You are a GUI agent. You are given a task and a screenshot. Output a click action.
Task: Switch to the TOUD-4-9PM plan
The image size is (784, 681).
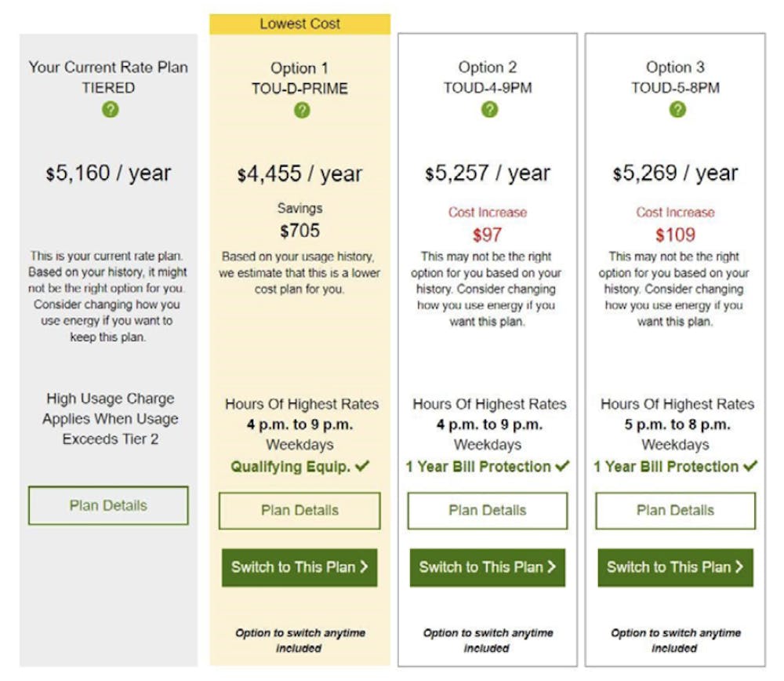(488, 567)
